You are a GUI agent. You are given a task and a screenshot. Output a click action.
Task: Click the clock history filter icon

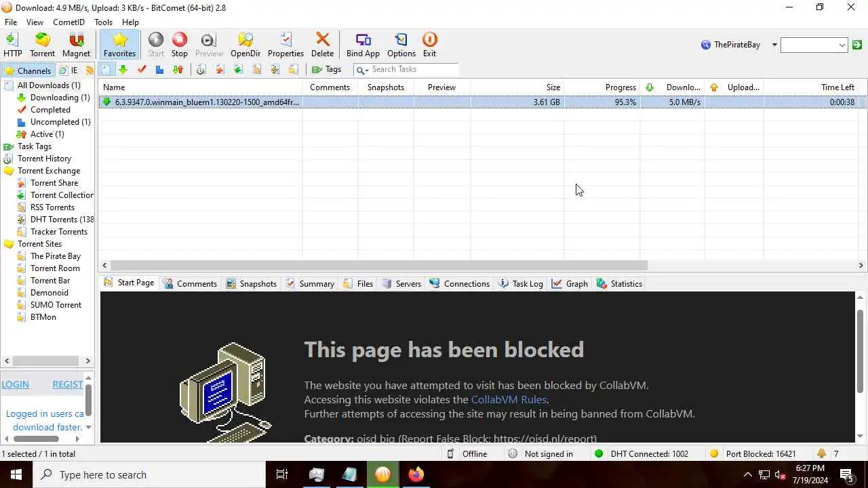(x=201, y=69)
